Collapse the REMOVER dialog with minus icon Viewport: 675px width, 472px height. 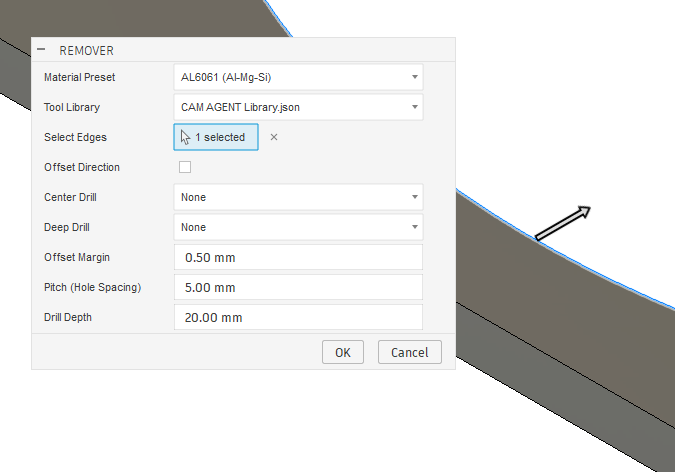click(41, 49)
